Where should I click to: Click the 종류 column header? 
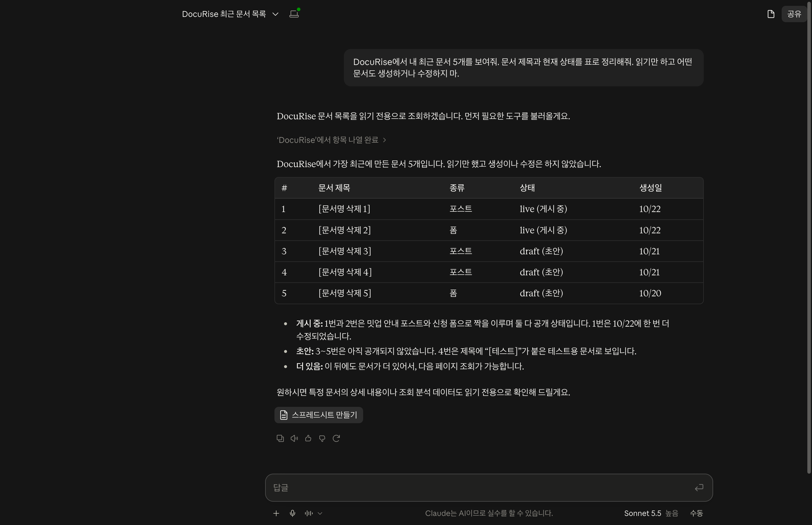tap(457, 188)
